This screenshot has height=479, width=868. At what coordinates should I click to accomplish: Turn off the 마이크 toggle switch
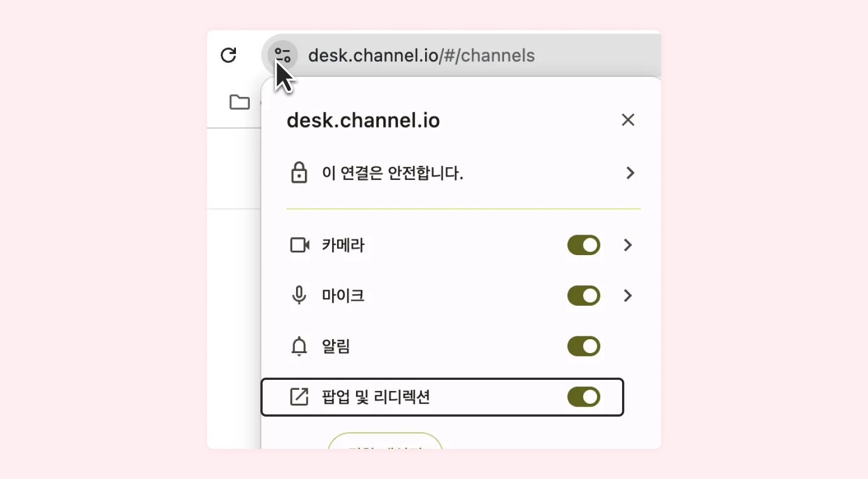click(584, 296)
